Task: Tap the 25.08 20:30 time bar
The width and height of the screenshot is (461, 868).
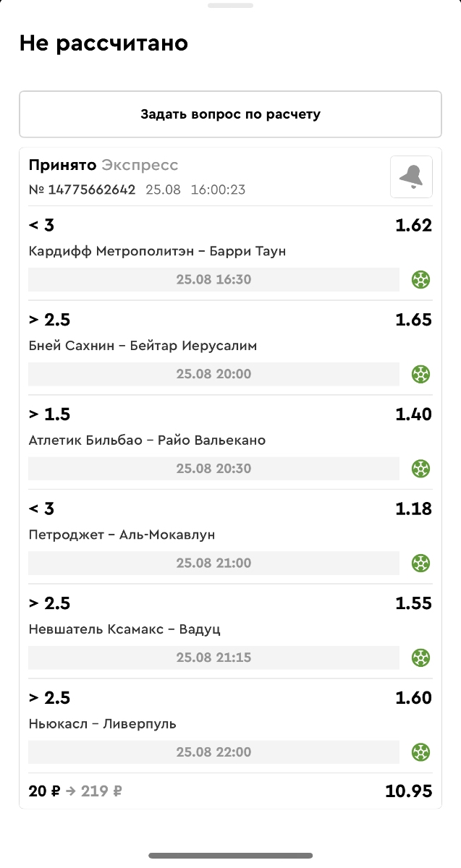Action: 213,469
